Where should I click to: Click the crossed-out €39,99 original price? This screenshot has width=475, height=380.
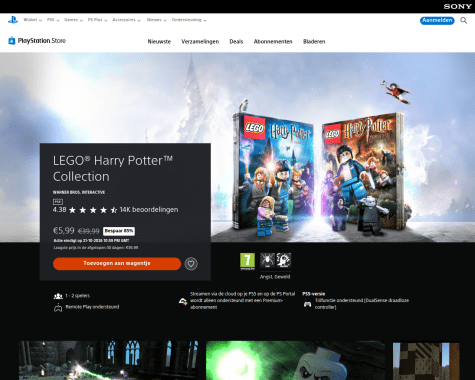[x=89, y=231]
